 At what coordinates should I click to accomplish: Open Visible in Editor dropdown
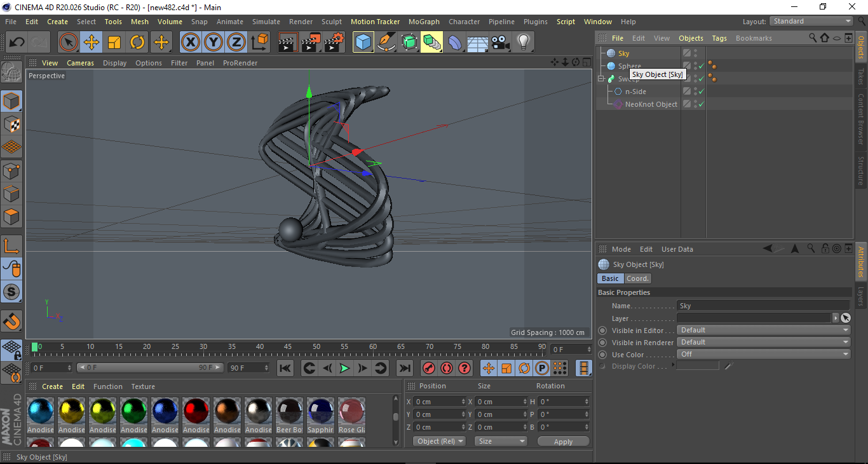click(x=764, y=330)
